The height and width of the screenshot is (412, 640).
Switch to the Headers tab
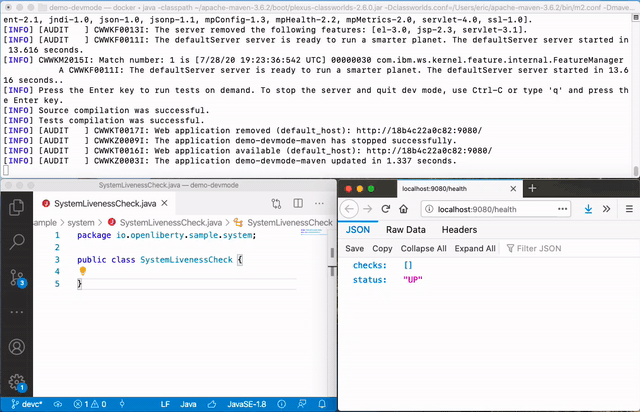click(459, 230)
